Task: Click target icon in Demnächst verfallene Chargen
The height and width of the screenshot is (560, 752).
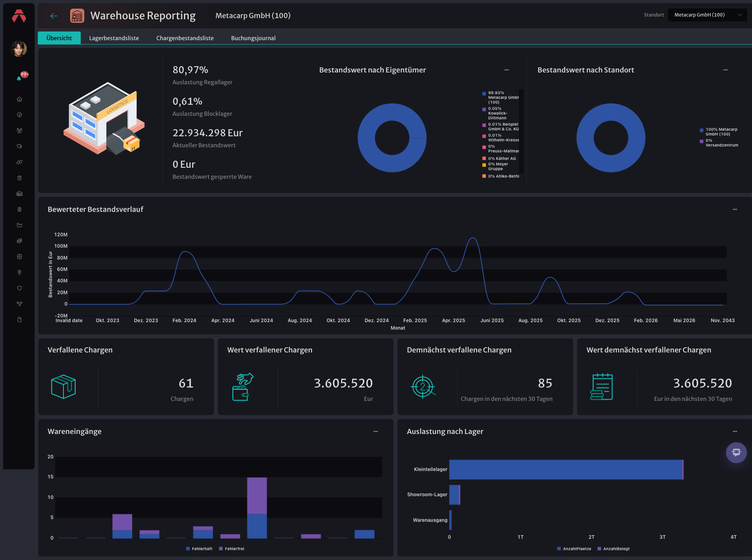Action: click(x=423, y=387)
